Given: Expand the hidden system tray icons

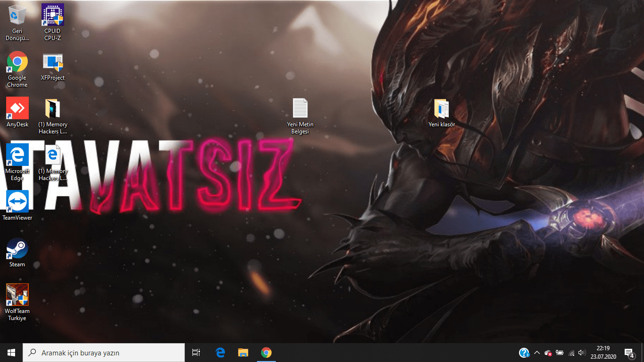Looking at the screenshot, I should coord(537,353).
